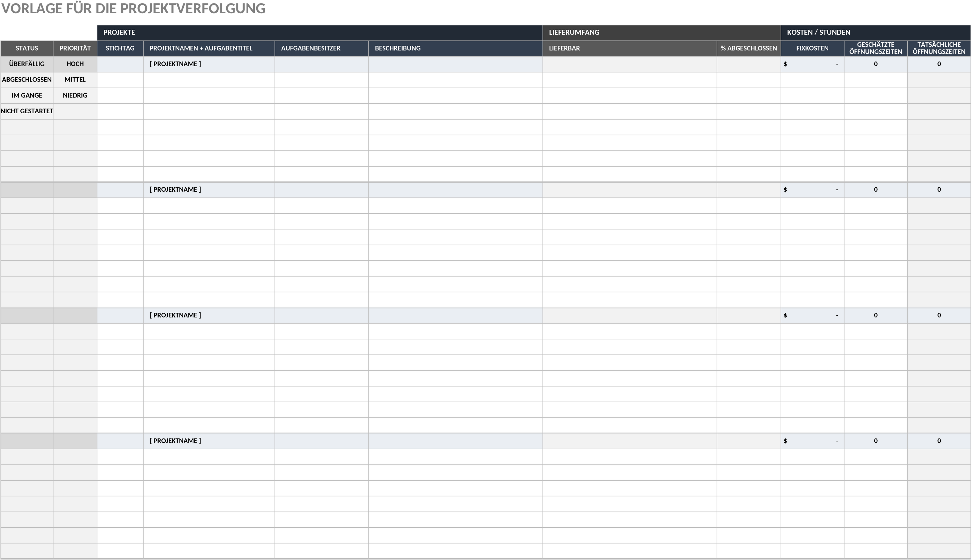
Task: Click the FIXKOSTEN column header
Action: click(x=812, y=48)
